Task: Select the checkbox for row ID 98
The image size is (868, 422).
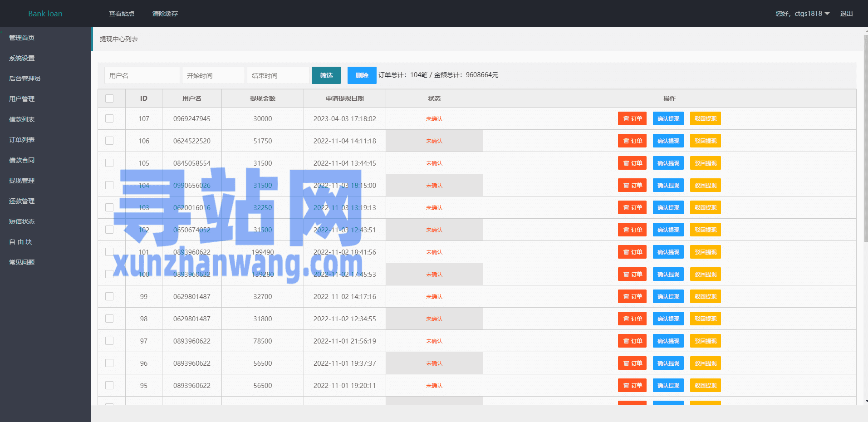Action: click(x=109, y=319)
